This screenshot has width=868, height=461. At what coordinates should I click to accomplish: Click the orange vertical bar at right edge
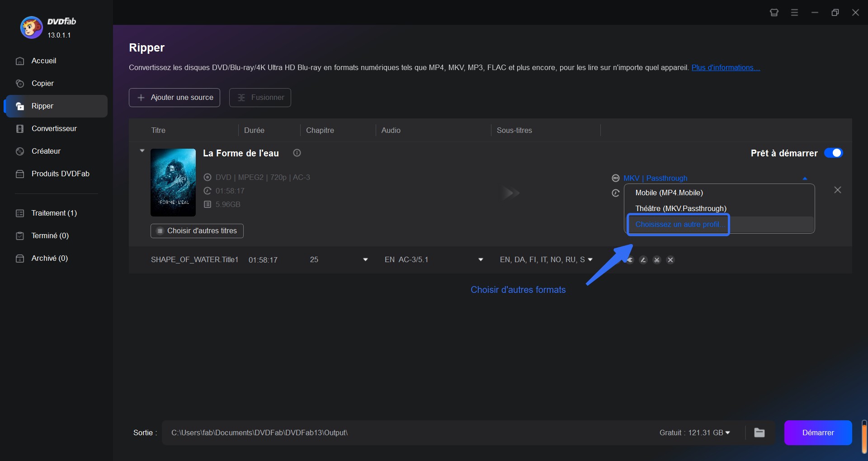864,437
